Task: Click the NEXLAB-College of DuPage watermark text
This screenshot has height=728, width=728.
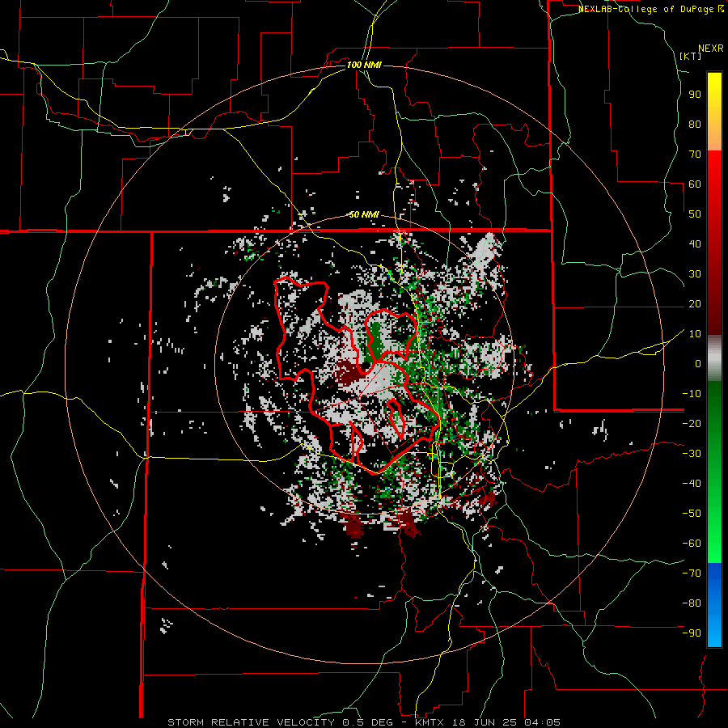Action: [x=650, y=9]
